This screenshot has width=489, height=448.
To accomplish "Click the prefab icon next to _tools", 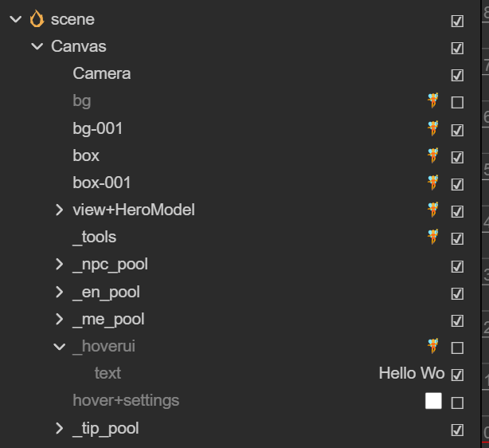I will click(x=433, y=237).
